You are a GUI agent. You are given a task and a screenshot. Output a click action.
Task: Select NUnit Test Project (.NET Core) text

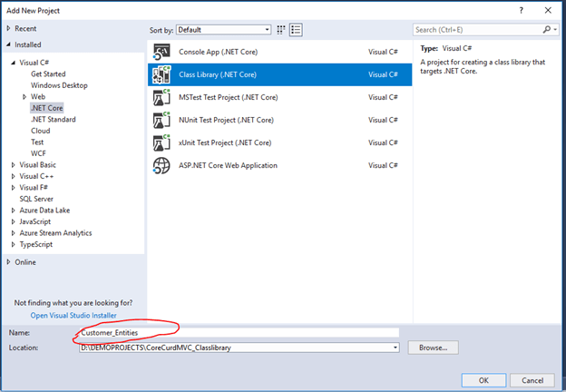(227, 120)
